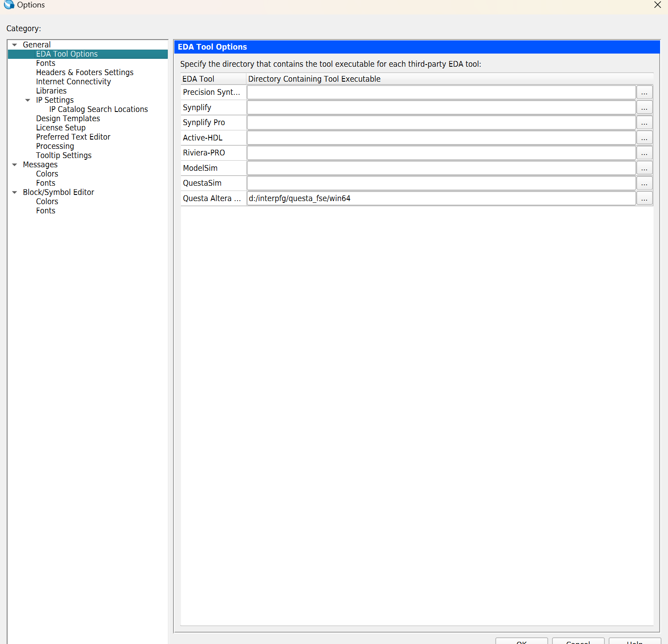Browse directory for Active-HDL
The image size is (668, 644).
[644, 138]
